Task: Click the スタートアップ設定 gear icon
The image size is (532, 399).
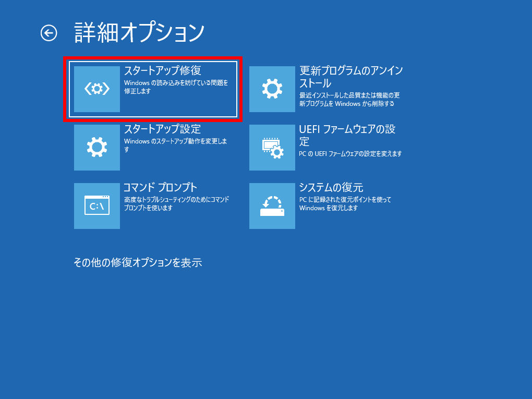Action: coord(97,148)
